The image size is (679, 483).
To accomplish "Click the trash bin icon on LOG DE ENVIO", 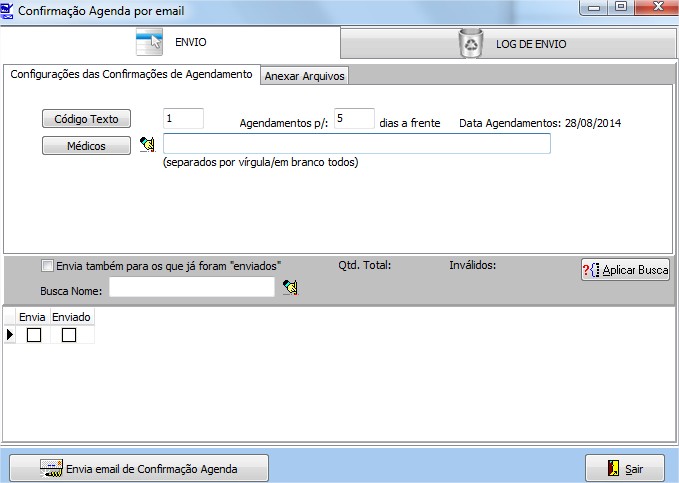I will (x=469, y=43).
